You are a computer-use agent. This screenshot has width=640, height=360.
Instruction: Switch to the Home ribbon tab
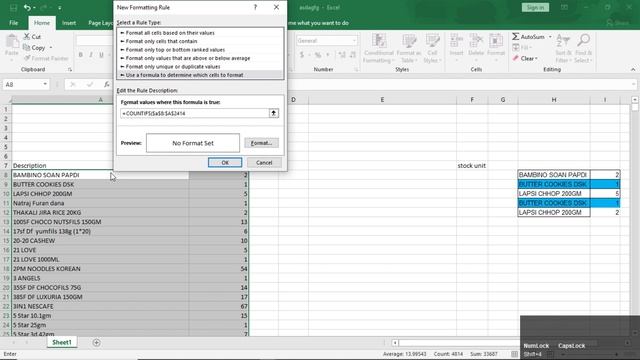click(x=42, y=23)
